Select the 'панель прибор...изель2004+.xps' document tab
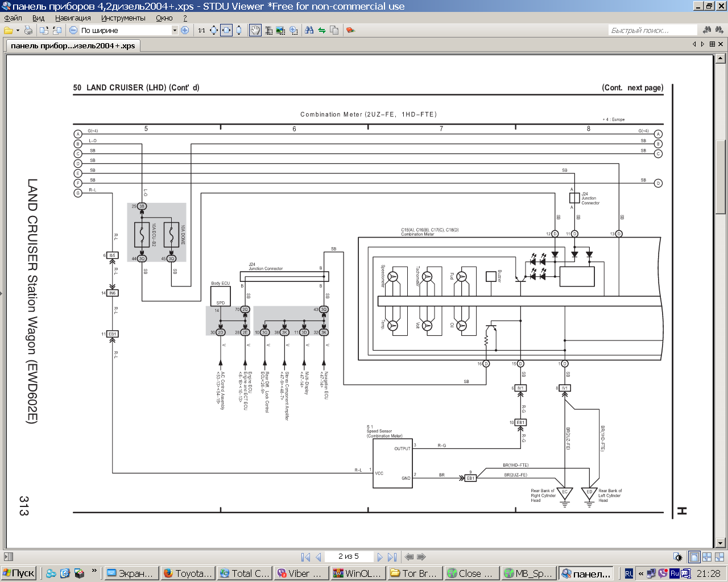The height and width of the screenshot is (582, 728). click(x=73, y=45)
